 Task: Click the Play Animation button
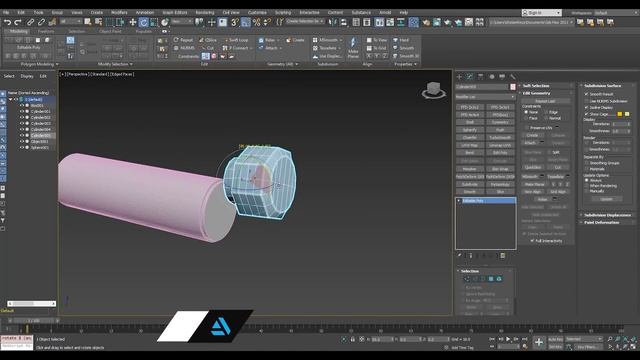point(508,339)
